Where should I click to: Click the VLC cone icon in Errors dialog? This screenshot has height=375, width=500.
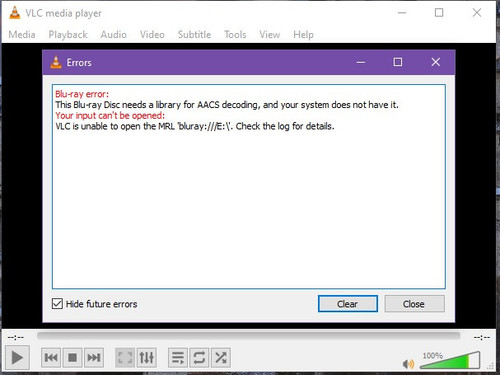(x=56, y=62)
